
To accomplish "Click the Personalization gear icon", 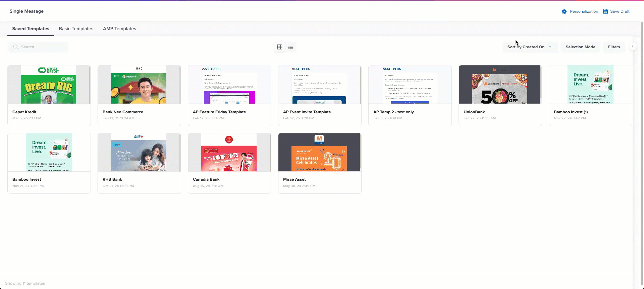I will (564, 11).
